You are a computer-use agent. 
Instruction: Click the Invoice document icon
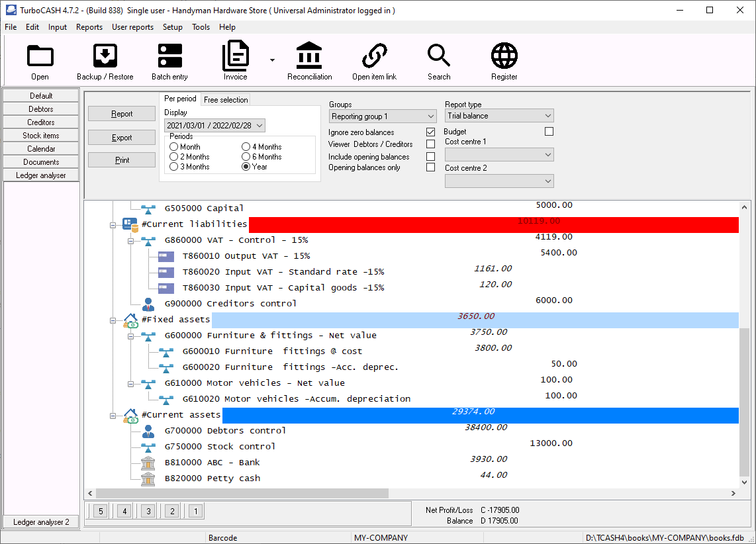[235, 56]
